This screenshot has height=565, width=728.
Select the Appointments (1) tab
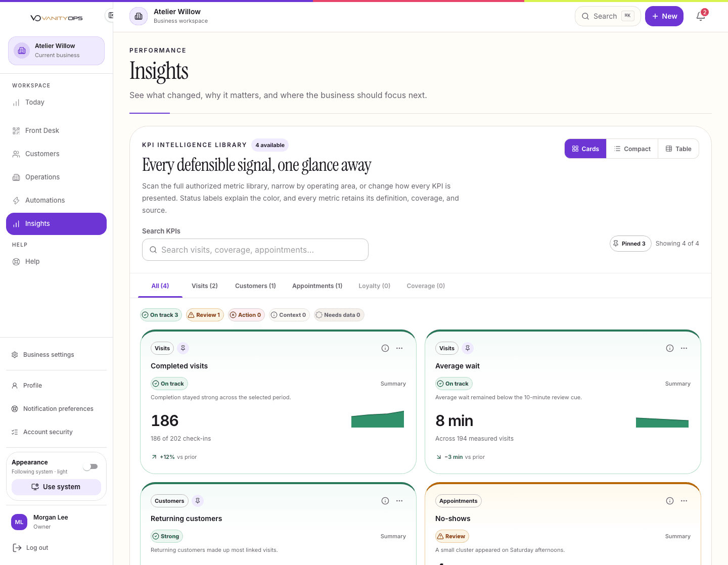(x=317, y=286)
